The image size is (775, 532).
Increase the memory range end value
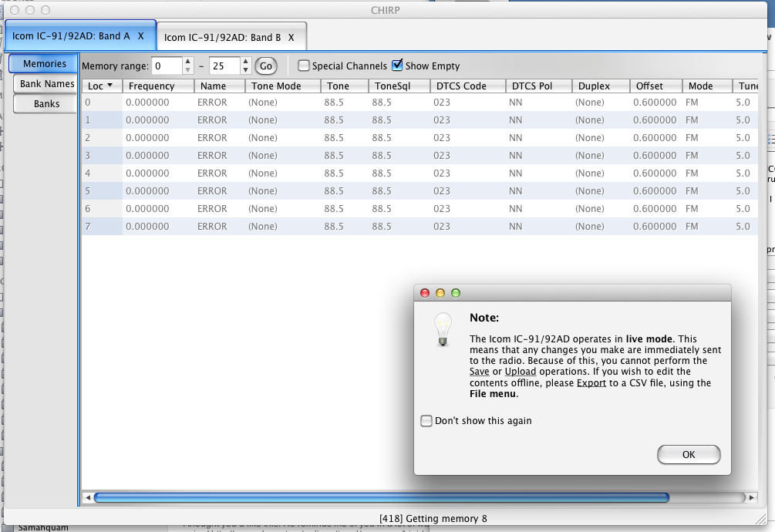click(x=246, y=62)
